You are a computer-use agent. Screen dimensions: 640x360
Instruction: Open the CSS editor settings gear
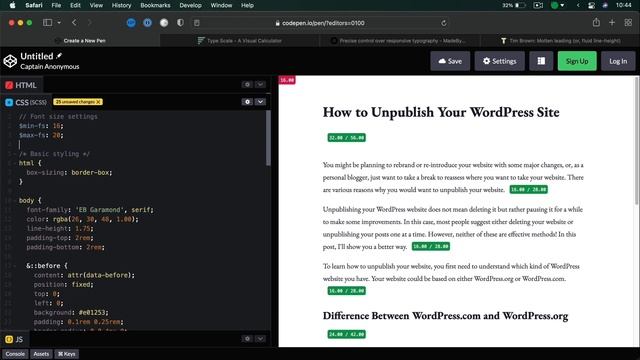(x=247, y=102)
